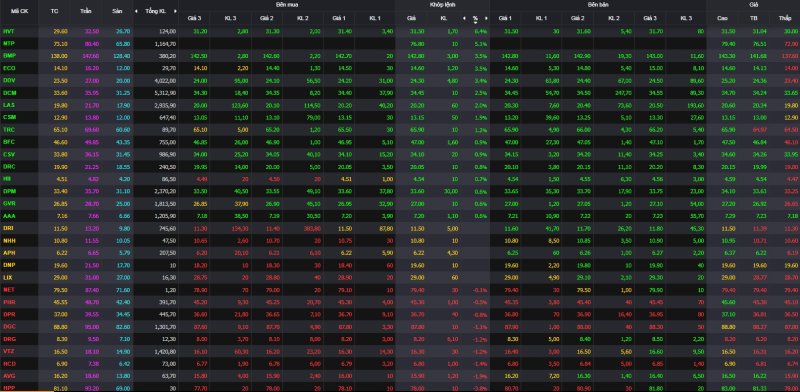Click left arrow beside Tổng KL header
800x392 pixels.
tap(136, 11)
